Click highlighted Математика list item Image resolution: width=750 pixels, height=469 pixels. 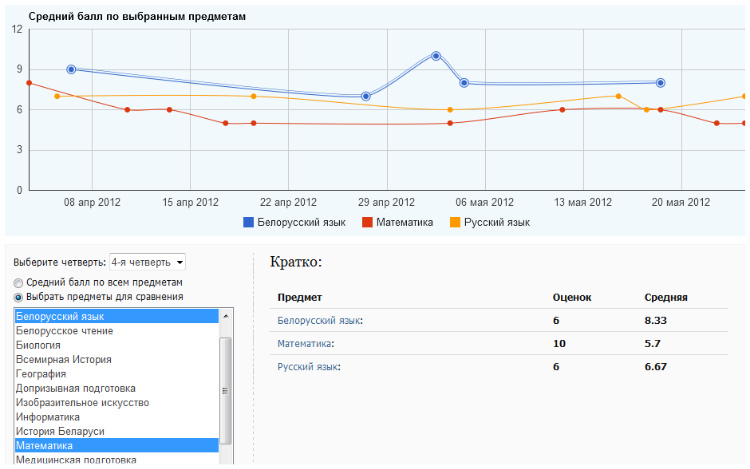tap(44, 446)
